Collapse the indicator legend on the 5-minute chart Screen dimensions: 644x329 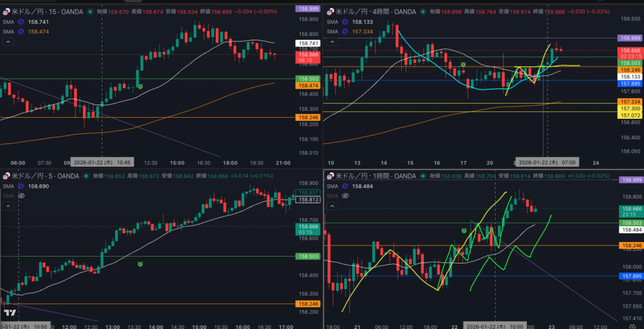(x=9, y=206)
